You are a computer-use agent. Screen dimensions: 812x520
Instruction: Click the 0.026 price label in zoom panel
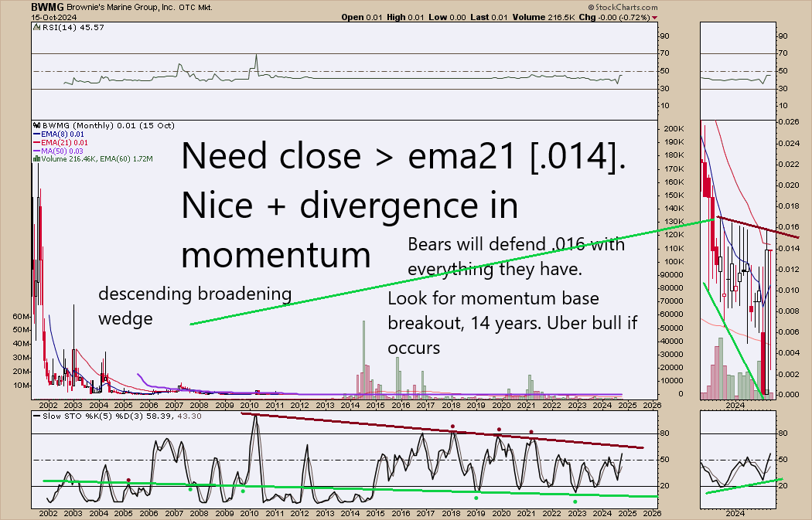788,122
